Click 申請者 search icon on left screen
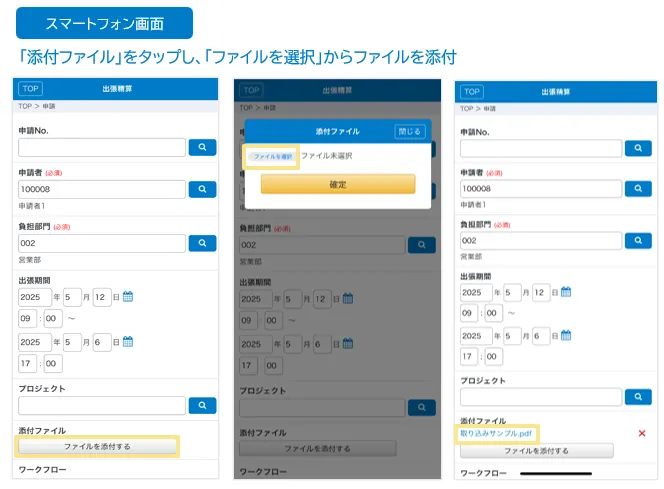The height and width of the screenshot is (489, 664). pyautogui.click(x=202, y=189)
